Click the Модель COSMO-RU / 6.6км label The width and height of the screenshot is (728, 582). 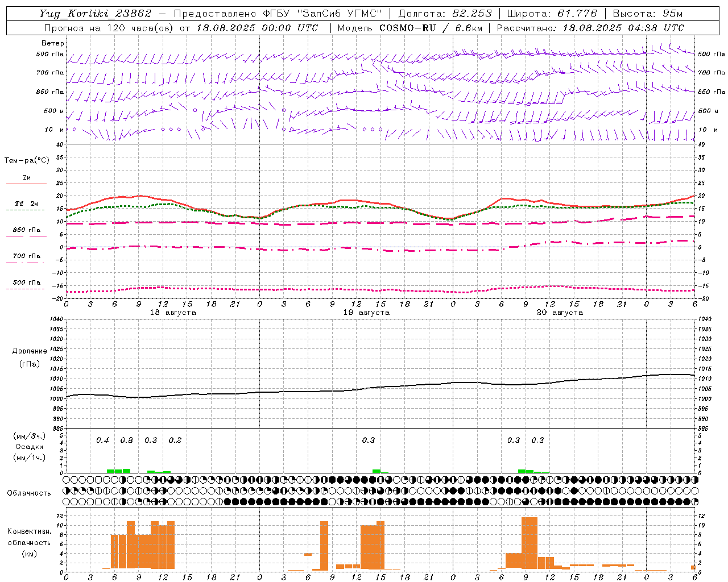(x=409, y=28)
